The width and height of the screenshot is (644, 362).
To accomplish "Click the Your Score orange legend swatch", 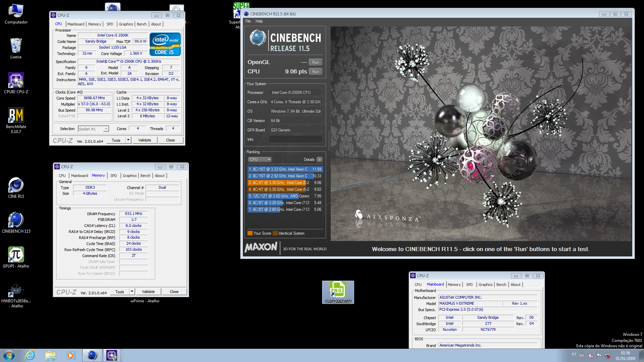I will [x=250, y=233].
